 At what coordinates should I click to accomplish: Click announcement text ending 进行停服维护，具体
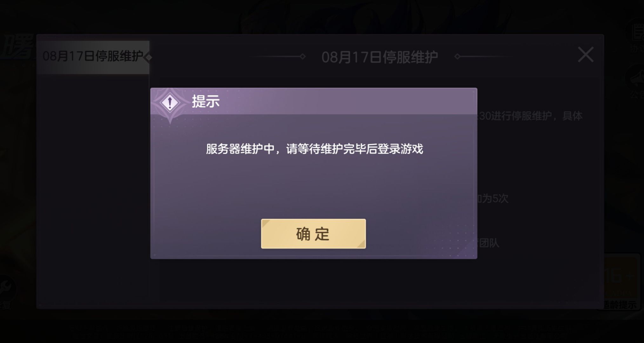click(530, 116)
